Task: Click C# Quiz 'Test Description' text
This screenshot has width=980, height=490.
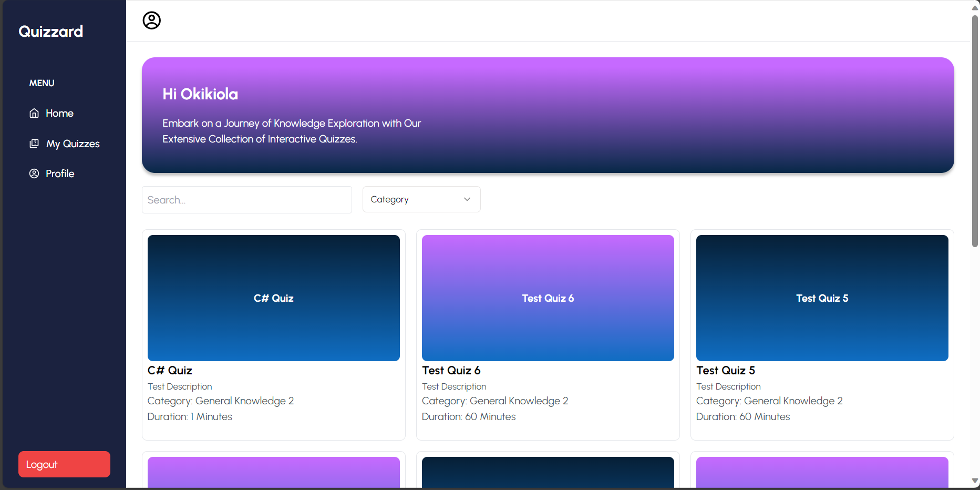Action: click(x=180, y=386)
